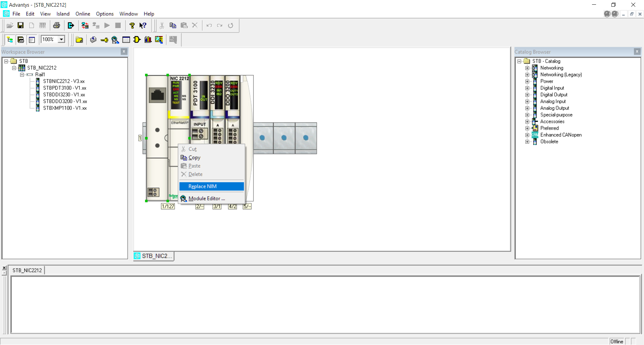644x345 pixels.
Task: Close the log window pane
Action: point(4,268)
